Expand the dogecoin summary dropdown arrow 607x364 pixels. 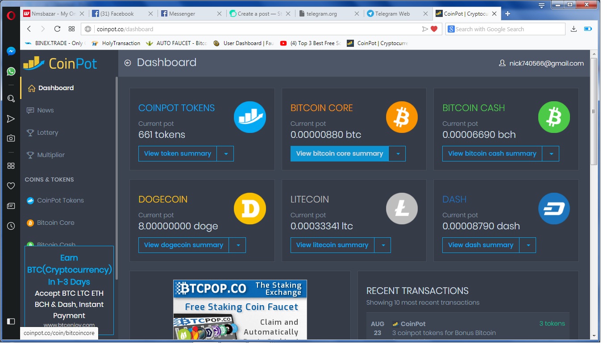pyautogui.click(x=237, y=245)
